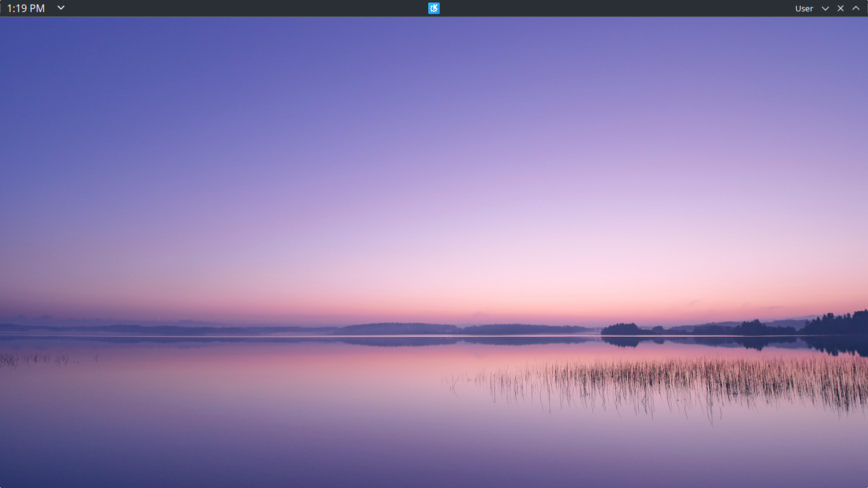This screenshot has width=868, height=488.
Task: Click the 1:19 PM clock
Action: (26, 8)
